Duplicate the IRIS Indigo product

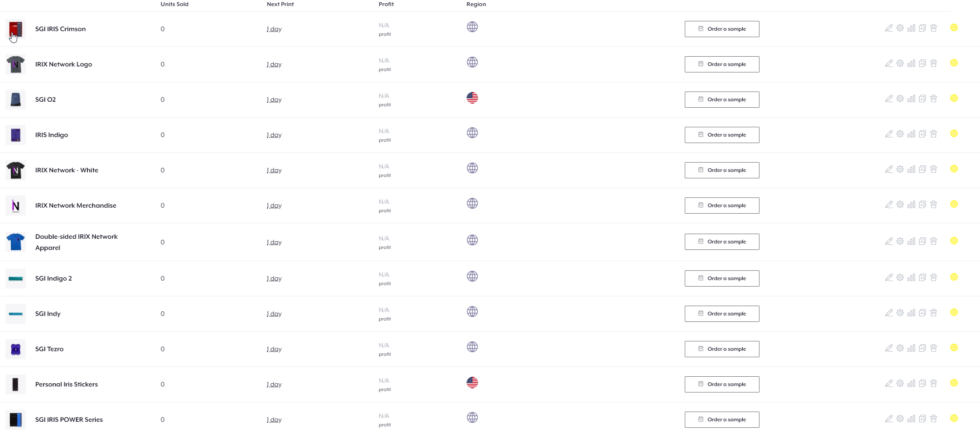coord(922,134)
